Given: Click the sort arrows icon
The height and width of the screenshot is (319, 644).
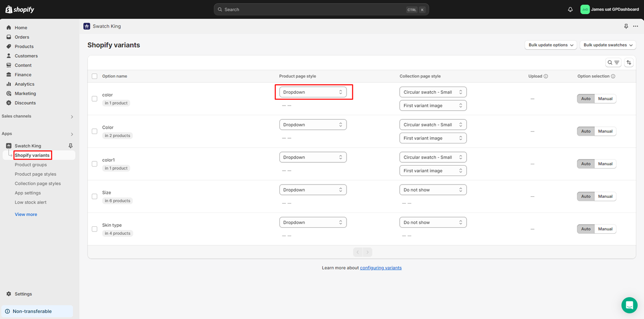Looking at the screenshot, I should [x=629, y=62].
